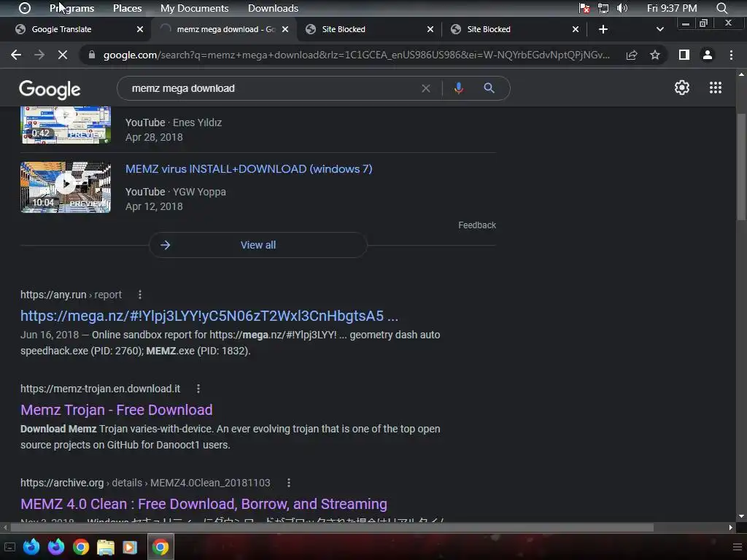Launch the Chrome taskbar launcher
This screenshot has height=560, width=747.
(x=81, y=547)
